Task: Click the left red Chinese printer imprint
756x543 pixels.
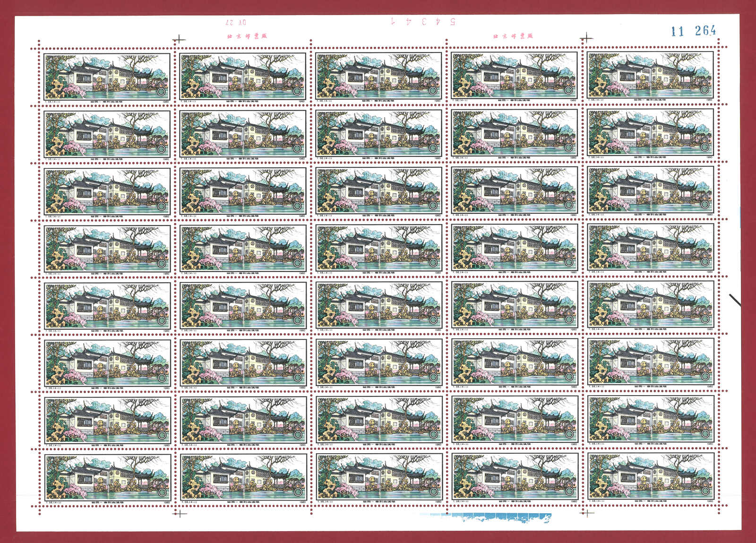Action: 247,35
